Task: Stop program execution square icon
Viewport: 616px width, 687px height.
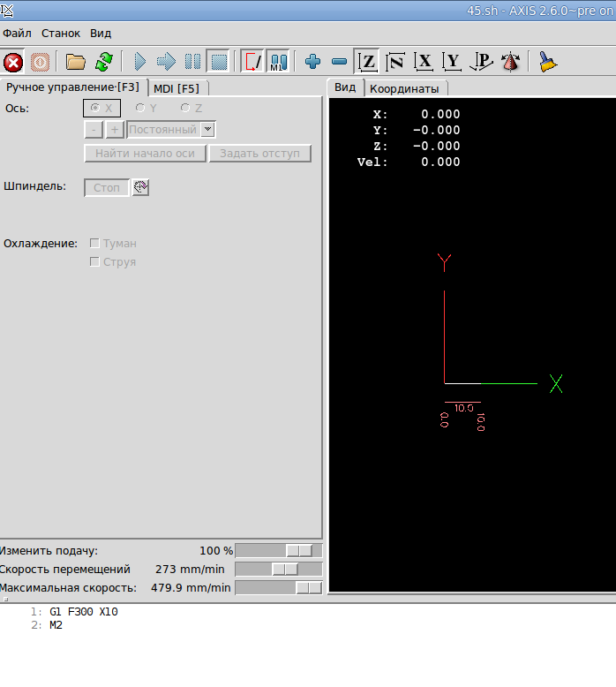Action: pyautogui.click(x=219, y=62)
